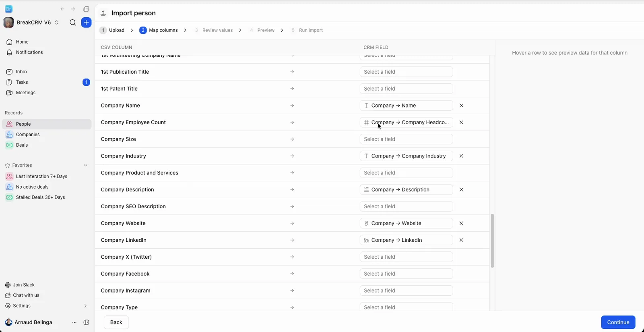This screenshot has width=644, height=332.
Task: Click the Continue button
Action: (x=618, y=322)
